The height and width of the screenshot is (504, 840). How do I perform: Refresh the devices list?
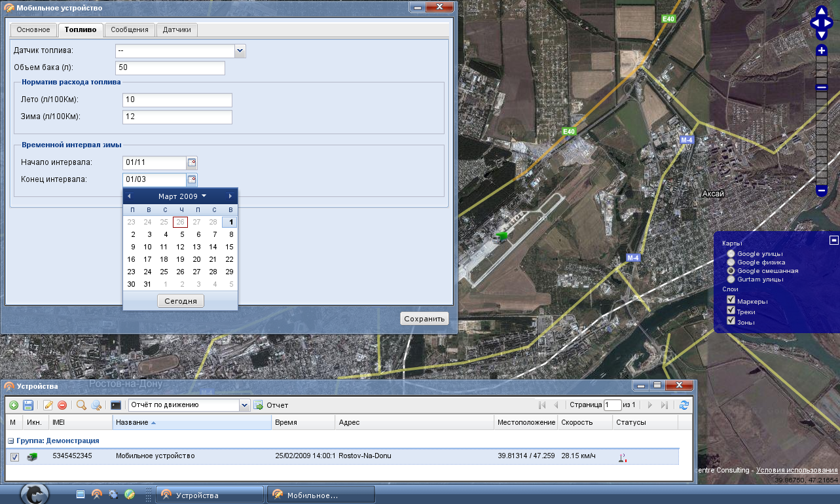(684, 405)
